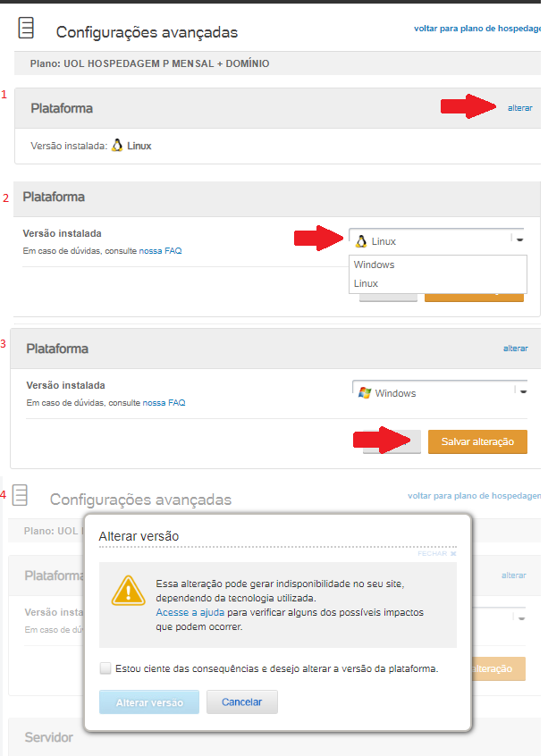Expand the Linux platform dropdown arrow
The image size is (548, 756).
point(518,240)
